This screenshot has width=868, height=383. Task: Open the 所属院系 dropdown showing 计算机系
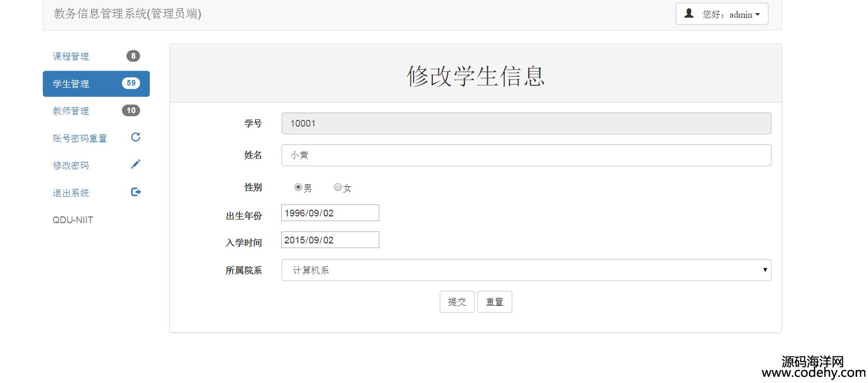click(526, 270)
